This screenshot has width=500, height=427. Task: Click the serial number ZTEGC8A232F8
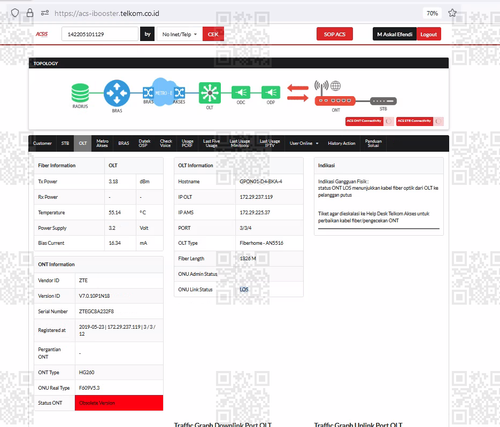tap(96, 311)
